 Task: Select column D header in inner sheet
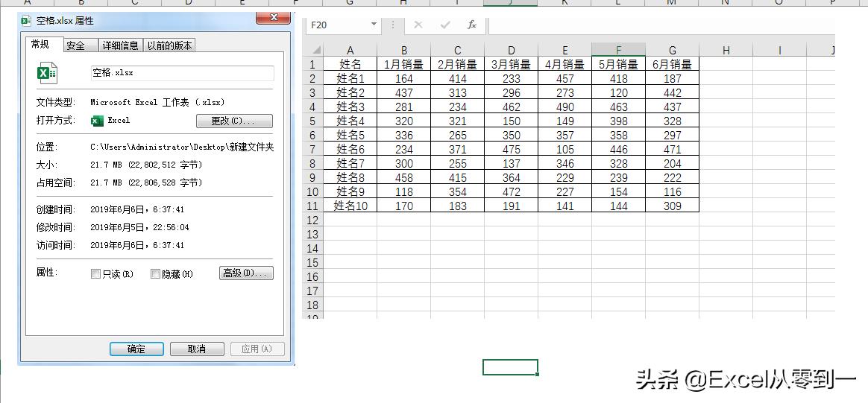point(512,50)
